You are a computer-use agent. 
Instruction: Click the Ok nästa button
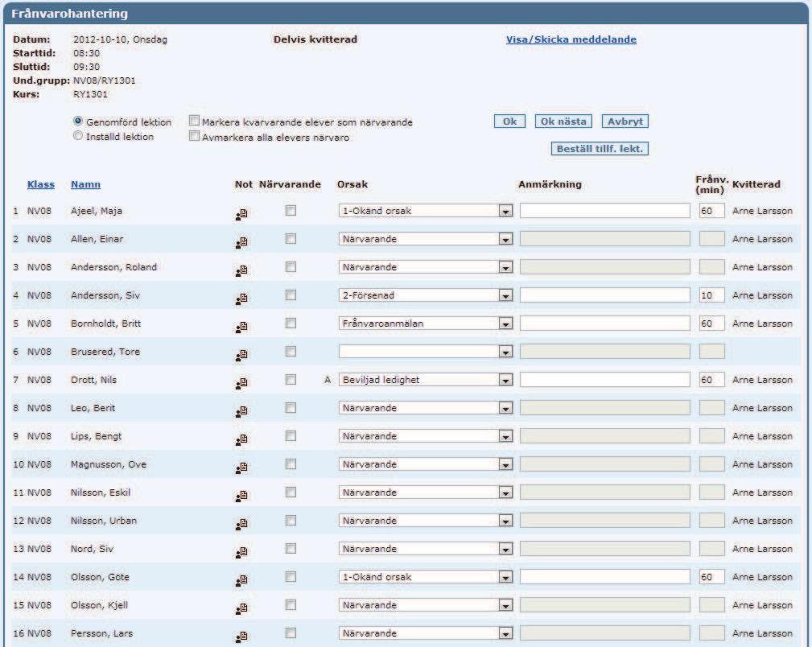[x=563, y=122]
